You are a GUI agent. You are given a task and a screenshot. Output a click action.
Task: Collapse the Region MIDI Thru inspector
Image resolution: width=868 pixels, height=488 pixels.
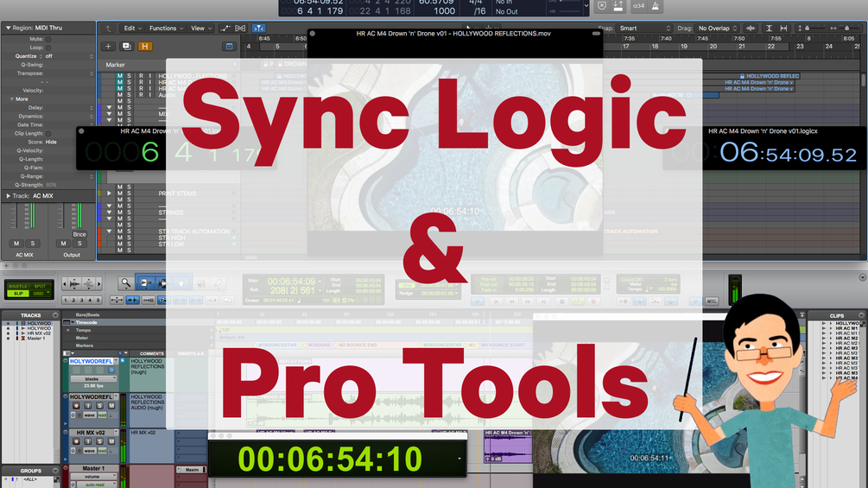pyautogui.click(x=8, y=28)
